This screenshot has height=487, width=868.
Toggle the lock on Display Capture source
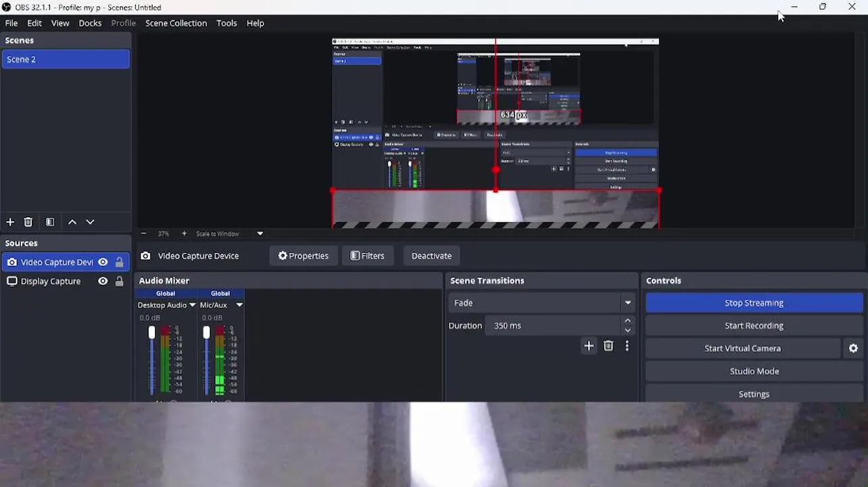pyautogui.click(x=120, y=281)
